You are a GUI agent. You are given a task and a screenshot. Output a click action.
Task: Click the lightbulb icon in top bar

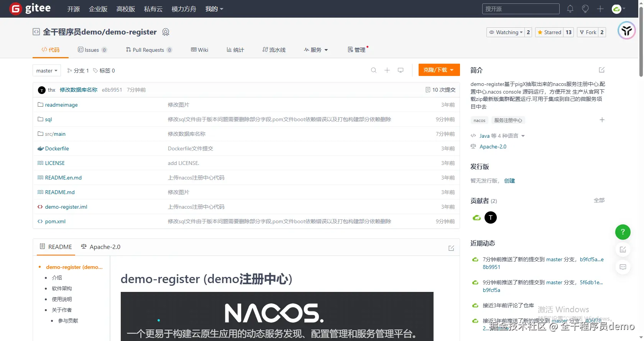point(585,9)
